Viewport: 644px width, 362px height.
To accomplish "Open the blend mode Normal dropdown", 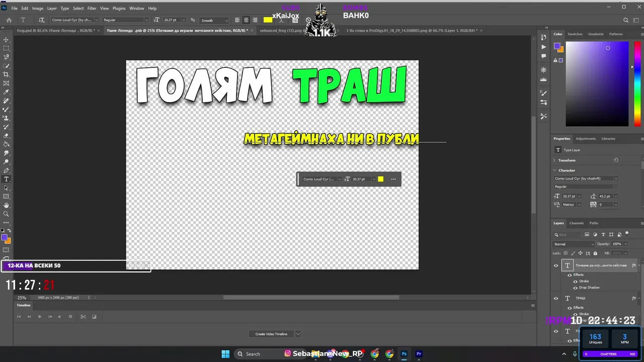I will click(574, 244).
